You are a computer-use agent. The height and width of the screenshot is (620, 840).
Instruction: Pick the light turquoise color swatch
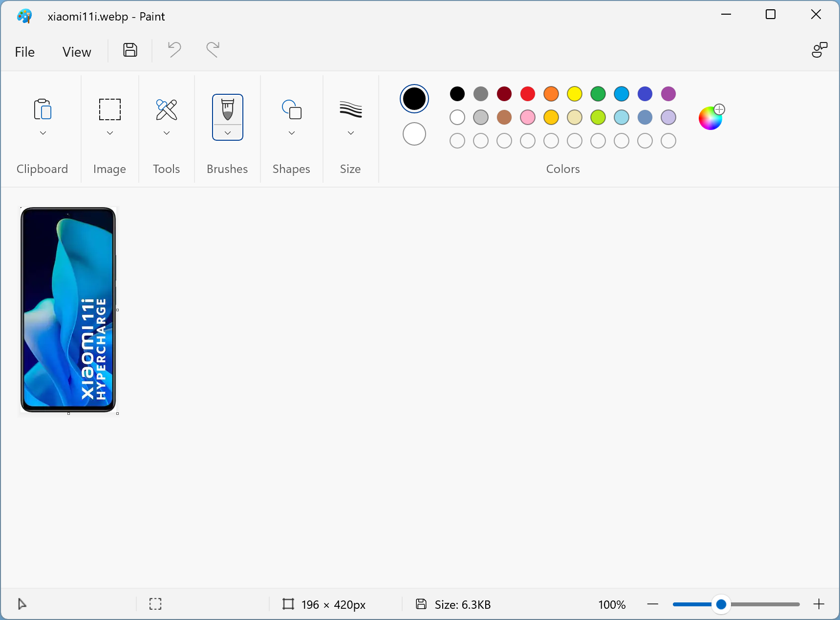[622, 117]
